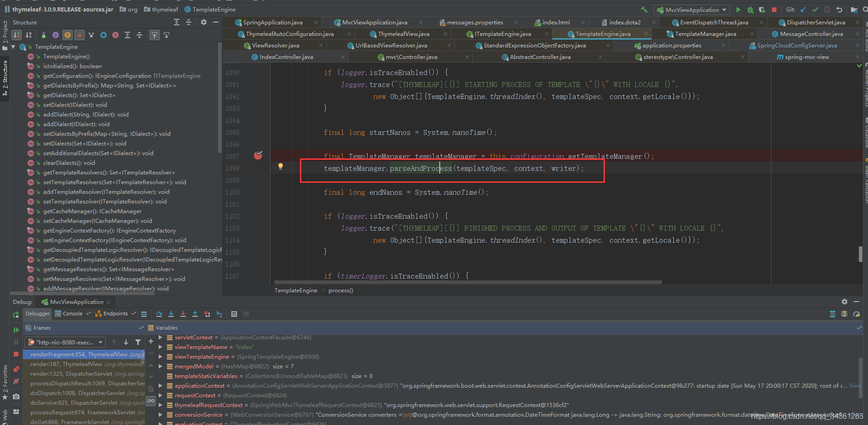Click Step Into icon in debugger toolbar
The width and height of the screenshot is (868, 425).
point(171,314)
